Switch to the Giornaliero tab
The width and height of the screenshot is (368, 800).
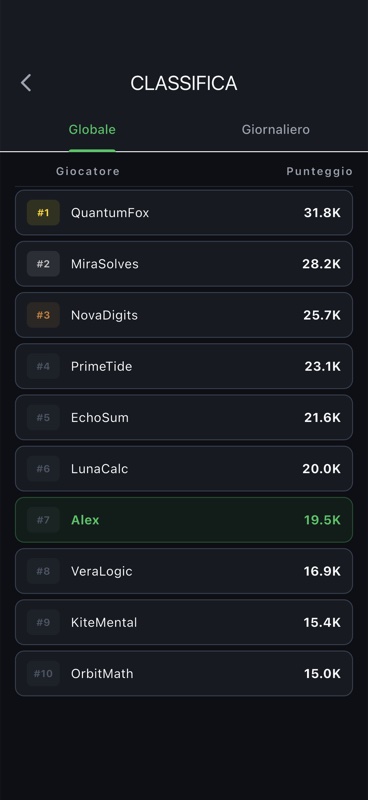(276, 130)
